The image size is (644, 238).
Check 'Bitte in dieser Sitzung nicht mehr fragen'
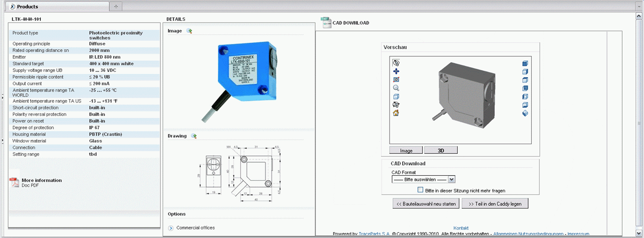pos(420,190)
